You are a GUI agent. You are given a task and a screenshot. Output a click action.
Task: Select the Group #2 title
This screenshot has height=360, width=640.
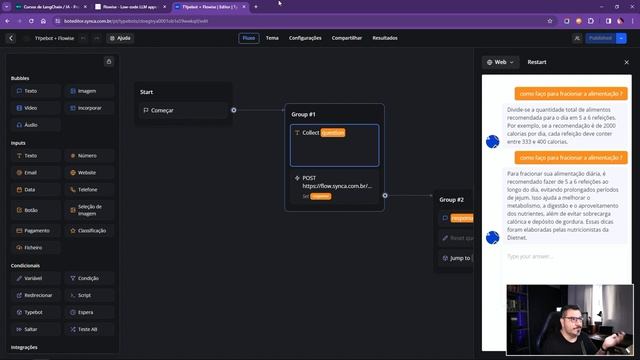(x=451, y=200)
